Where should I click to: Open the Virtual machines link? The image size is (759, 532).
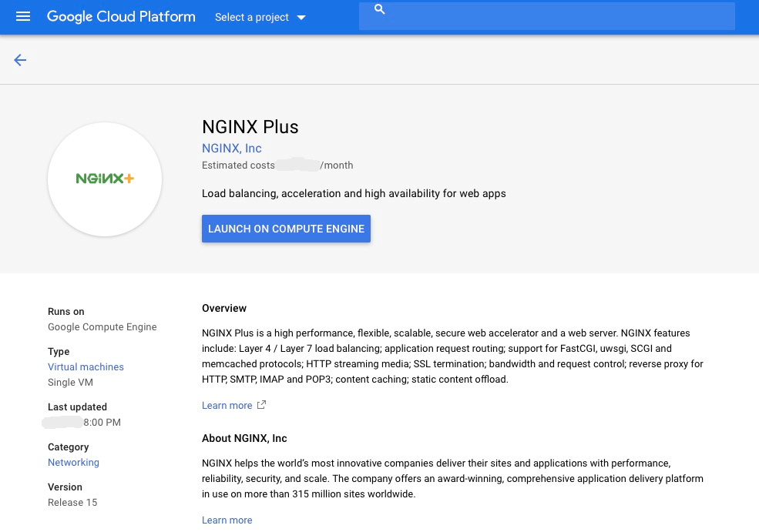(86, 366)
